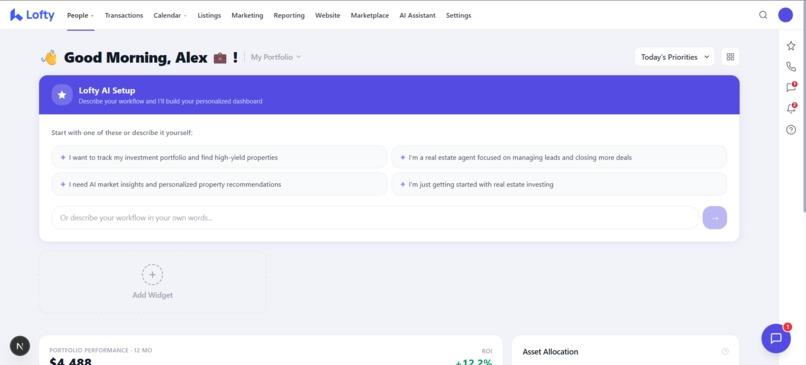Go to the Listings tab
The height and width of the screenshot is (365, 806).
209,15
